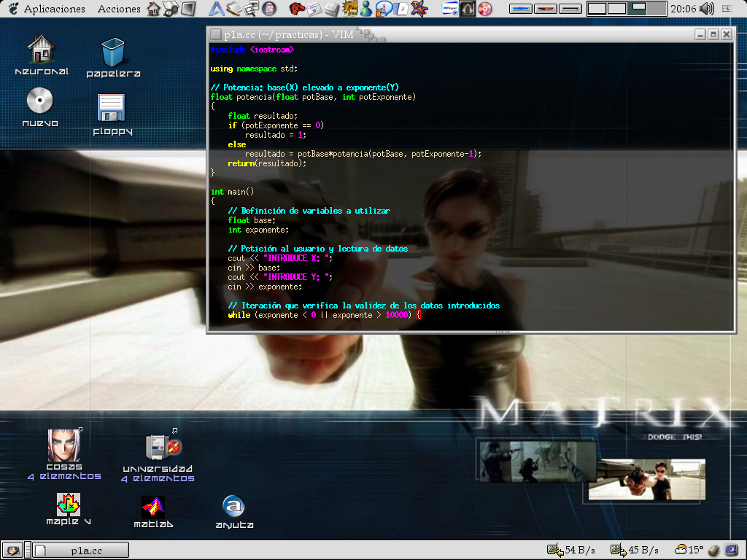Launch the DX star icon
This screenshot has width=747, height=560.
tap(419, 9)
